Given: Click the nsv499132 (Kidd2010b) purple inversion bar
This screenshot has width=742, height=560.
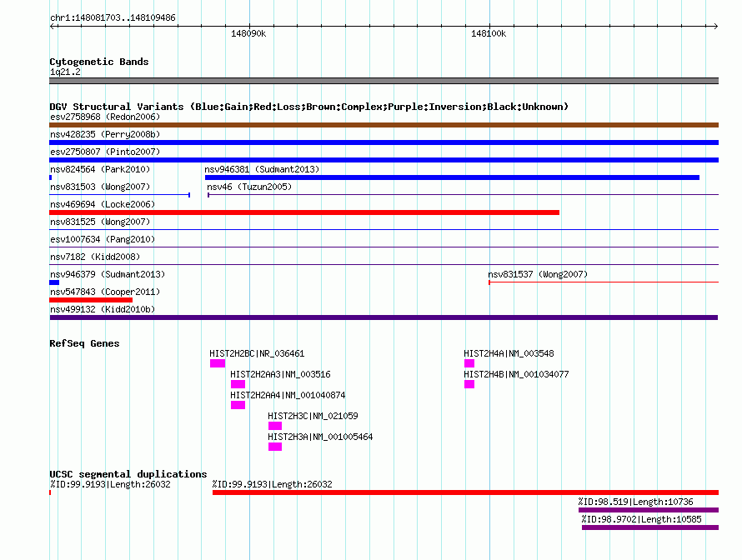Looking at the screenshot, I should [384, 317].
